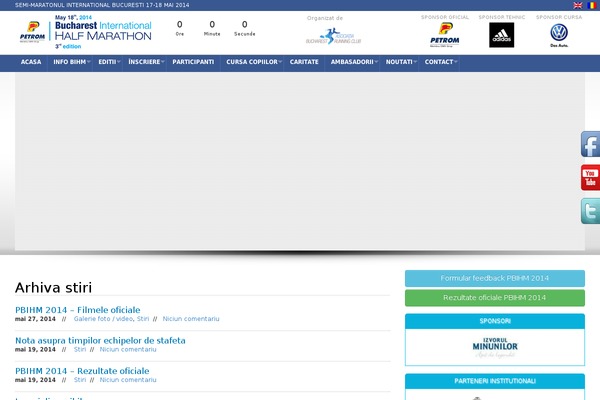
Task: Expand the EDITII dropdown menu
Action: tap(108, 62)
